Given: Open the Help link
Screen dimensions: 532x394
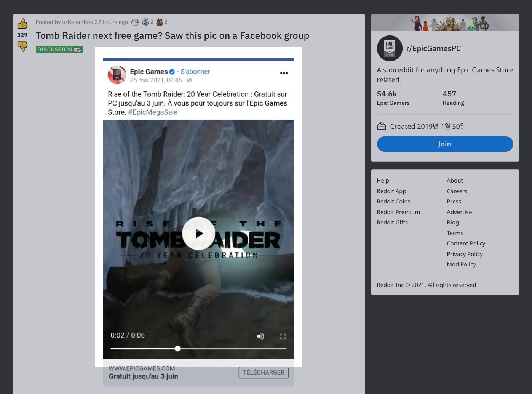Looking at the screenshot, I should coord(383,181).
